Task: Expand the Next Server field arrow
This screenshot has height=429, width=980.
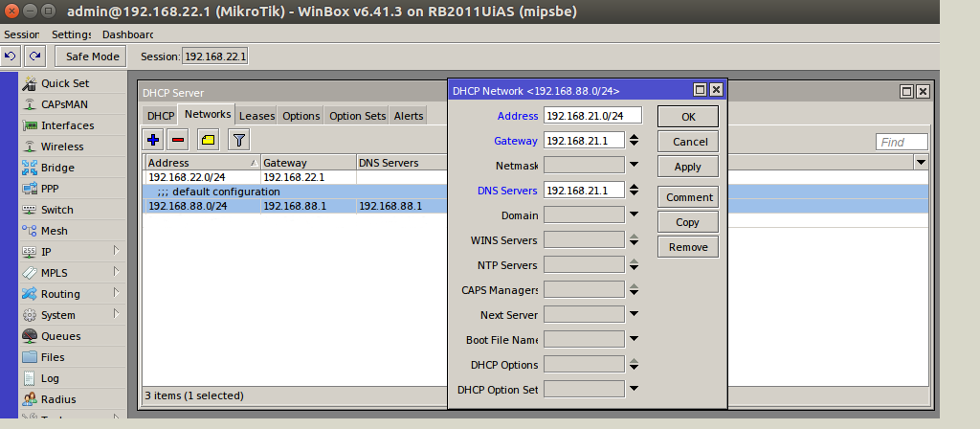Action: (x=634, y=315)
